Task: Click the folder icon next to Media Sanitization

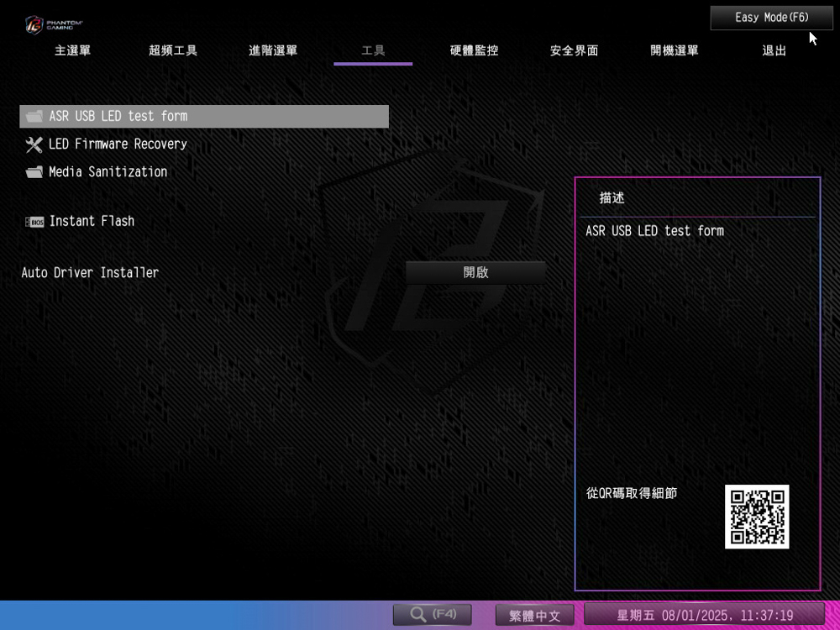Action: pos(34,172)
